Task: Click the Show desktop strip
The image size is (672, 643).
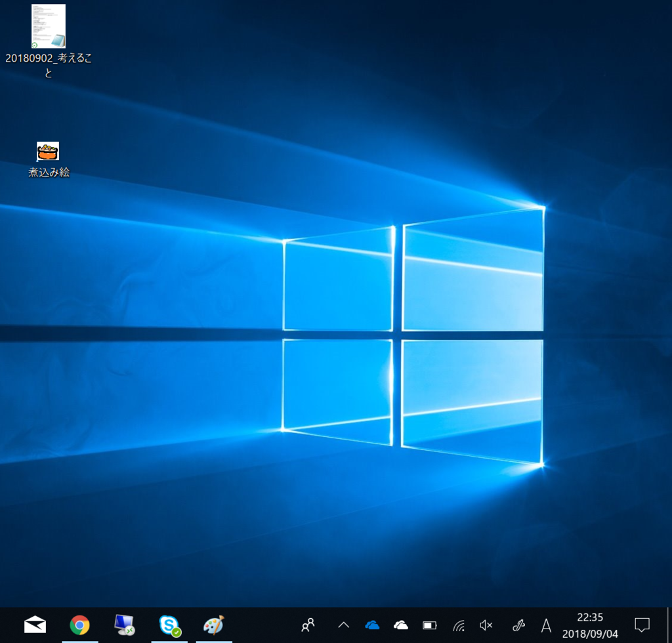Action: point(669,625)
